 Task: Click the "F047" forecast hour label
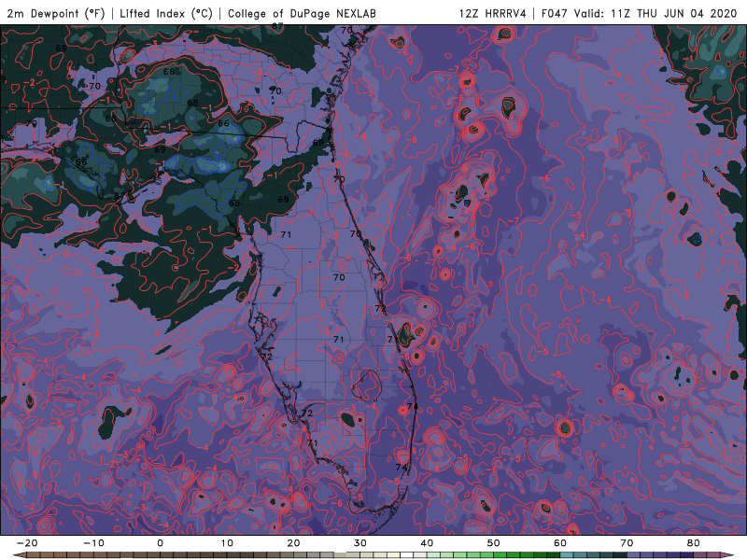click(554, 13)
